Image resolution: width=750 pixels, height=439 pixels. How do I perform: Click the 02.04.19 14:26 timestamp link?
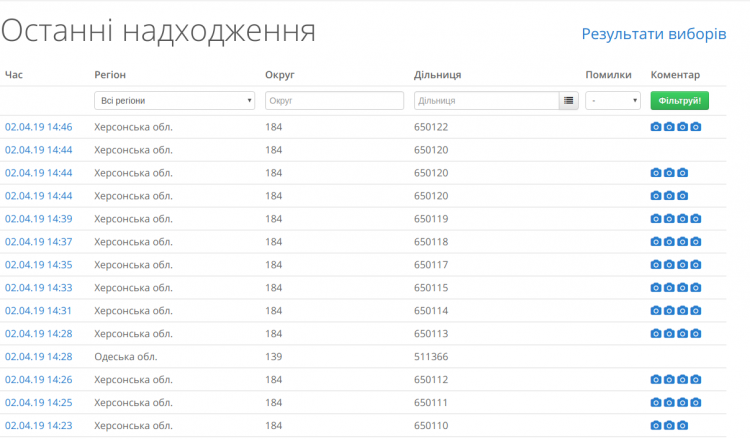(x=39, y=380)
